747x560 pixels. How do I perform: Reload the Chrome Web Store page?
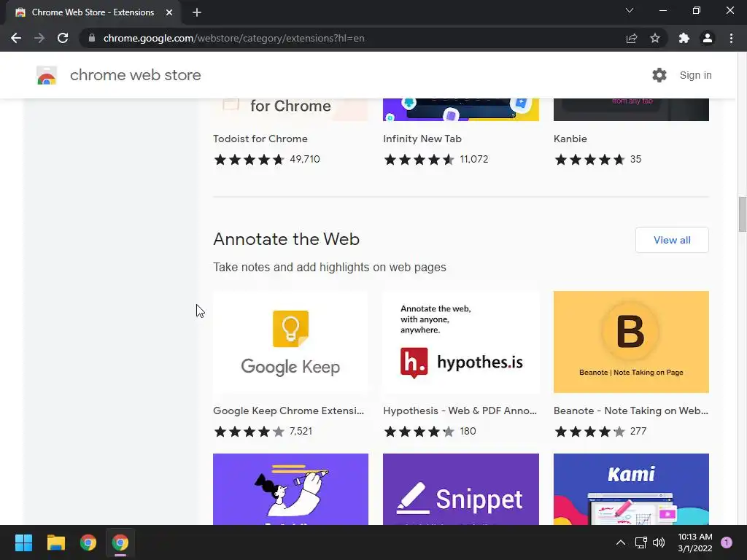point(63,38)
